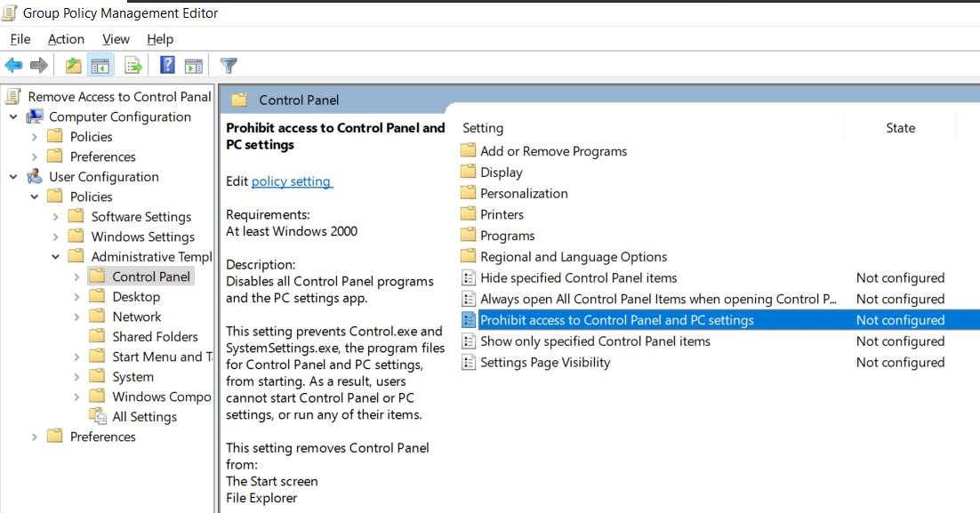Collapse Policies under User Configuration
The image size is (980, 513).
(35, 196)
